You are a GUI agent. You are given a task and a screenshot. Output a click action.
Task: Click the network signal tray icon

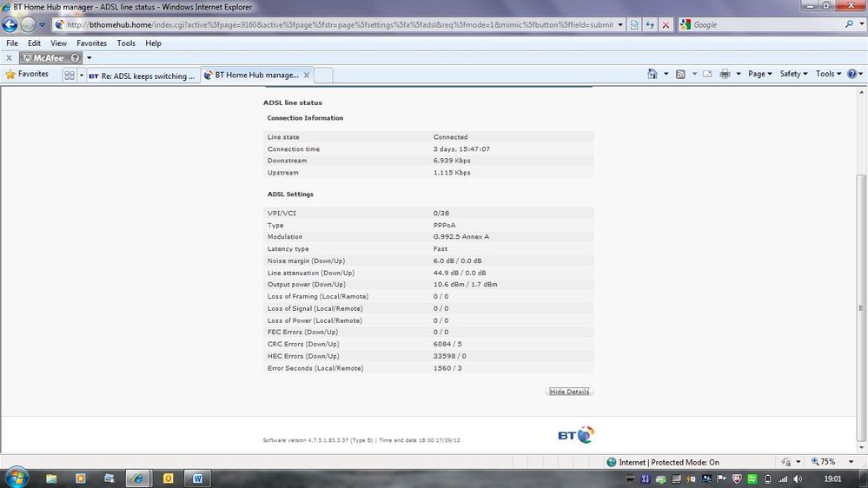[x=783, y=479]
